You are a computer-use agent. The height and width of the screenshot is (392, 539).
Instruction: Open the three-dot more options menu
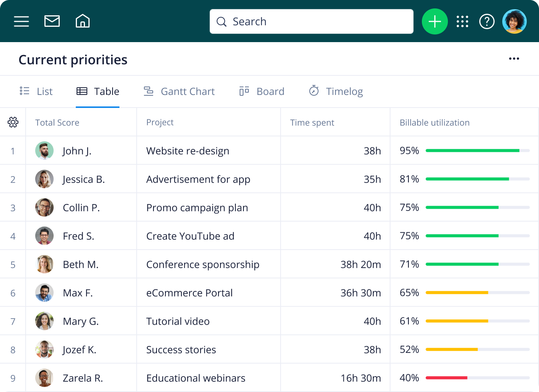point(514,59)
